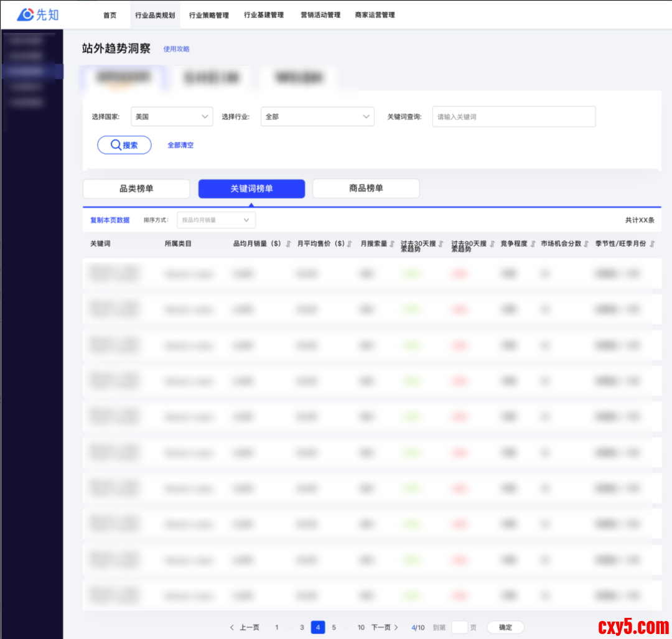Sort by 市场机会分数 sort icon
Viewport: 672px width, 639px height.
coord(586,244)
